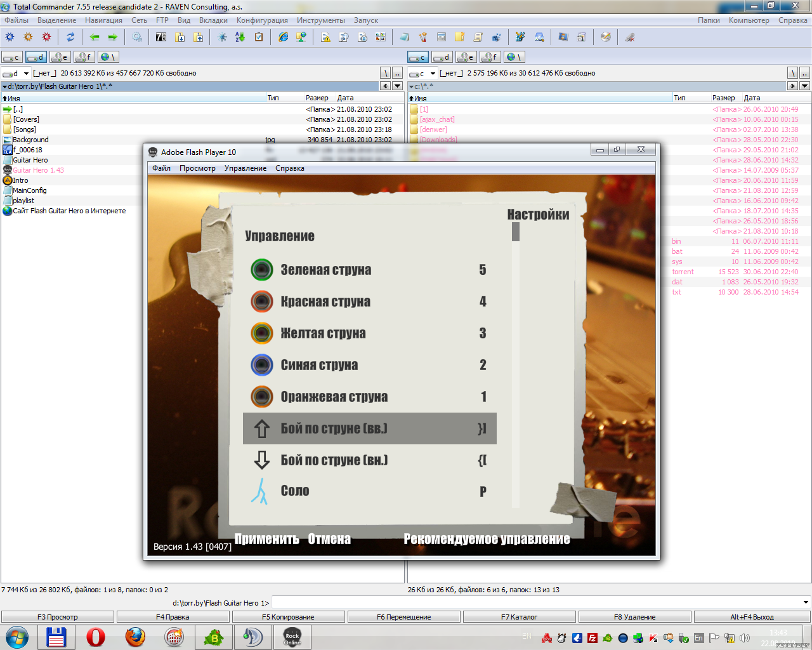This screenshot has width=812, height=650.
Task: Click the Internet Explorer toolbar icon
Action: (284, 37)
